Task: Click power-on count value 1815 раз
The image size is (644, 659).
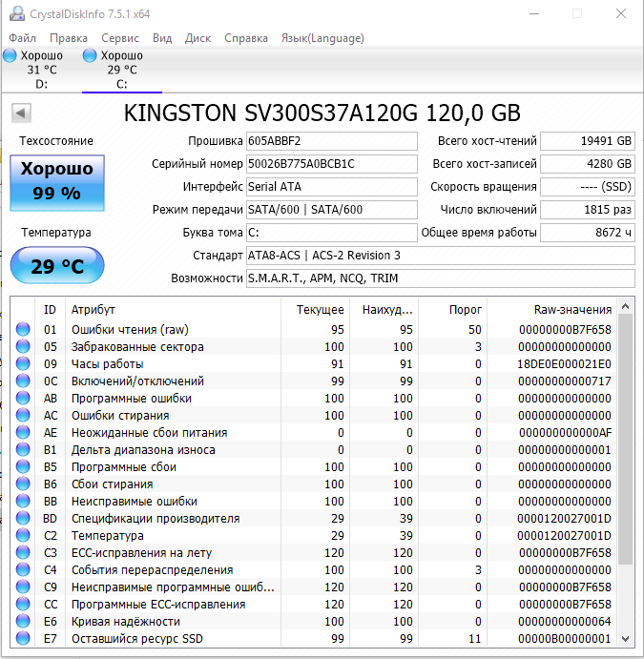Action: [x=588, y=209]
